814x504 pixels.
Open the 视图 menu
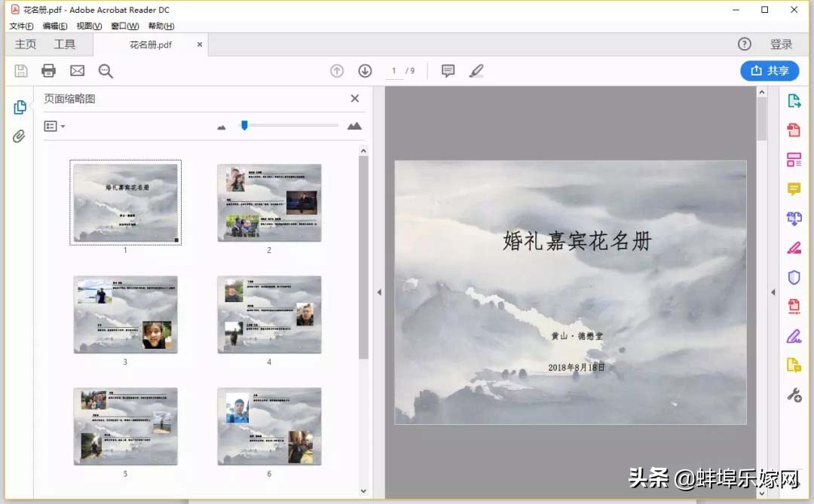[x=87, y=26]
